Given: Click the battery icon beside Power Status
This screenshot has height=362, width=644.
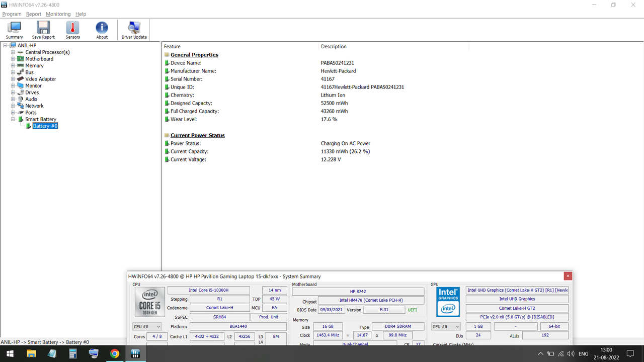Looking at the screenshot, I should click(x=167, y=143).
